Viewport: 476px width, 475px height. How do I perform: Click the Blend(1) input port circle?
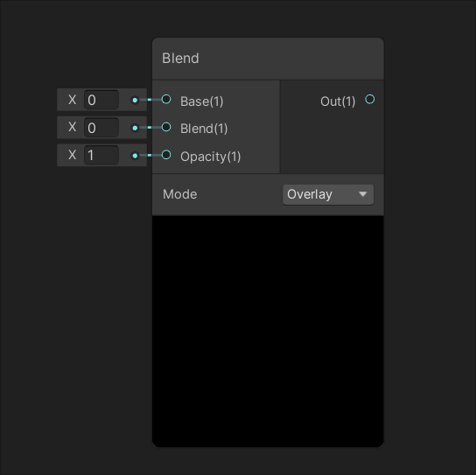[x=166, y=127]
